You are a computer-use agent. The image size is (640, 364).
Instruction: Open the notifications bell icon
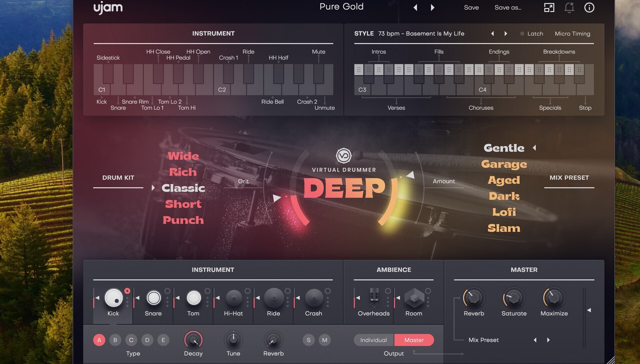click(569, 7)
